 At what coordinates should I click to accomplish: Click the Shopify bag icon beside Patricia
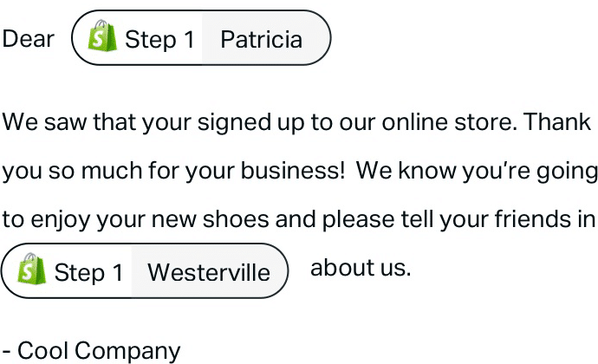point(102,36)
